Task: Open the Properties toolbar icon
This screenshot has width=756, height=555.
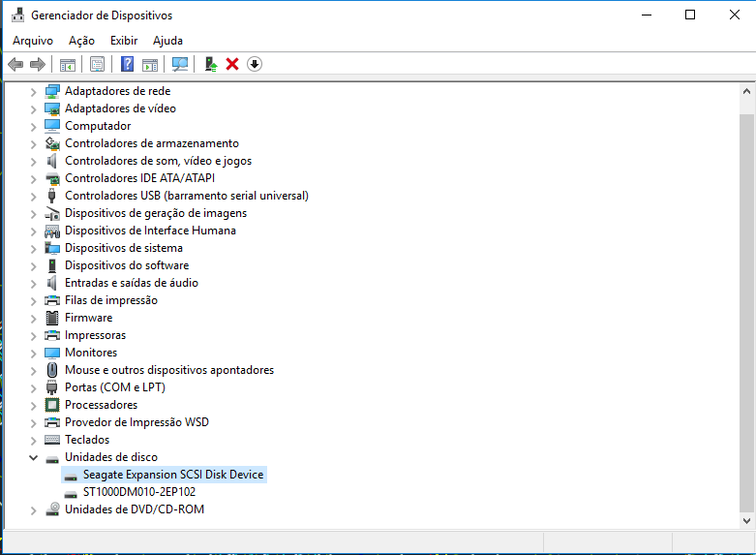Action: (98, 64)
